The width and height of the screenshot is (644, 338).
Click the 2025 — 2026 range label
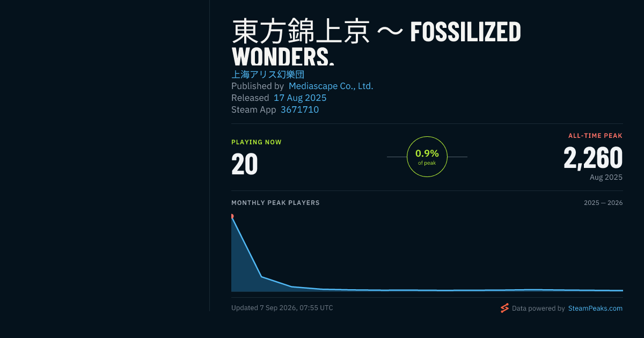[603, 203]
